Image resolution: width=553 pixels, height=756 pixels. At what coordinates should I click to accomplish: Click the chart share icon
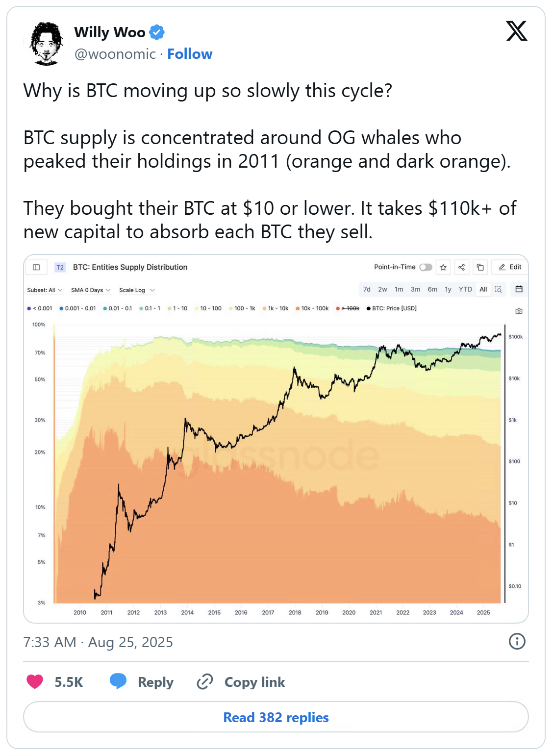click(461, 267)
